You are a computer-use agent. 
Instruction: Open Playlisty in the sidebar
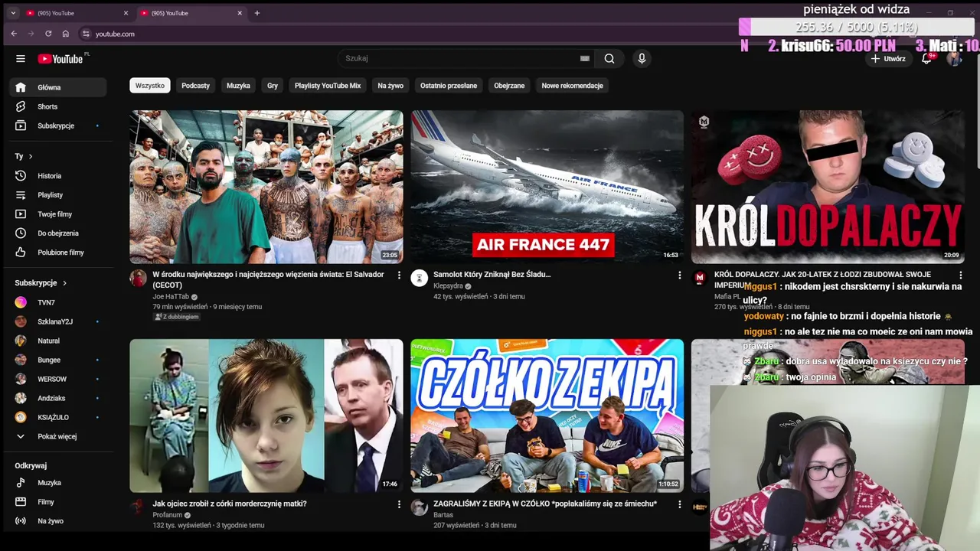58,195
